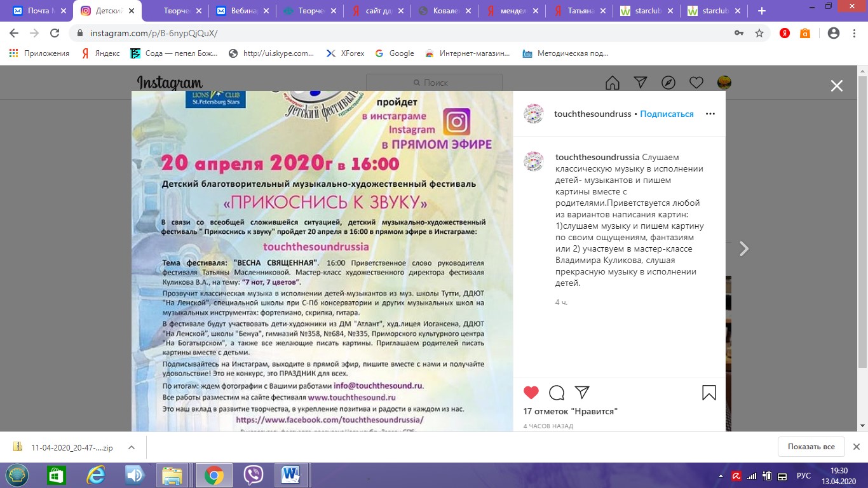
Task: Click РУС language indicator
Action: click(x=804, y=475)
